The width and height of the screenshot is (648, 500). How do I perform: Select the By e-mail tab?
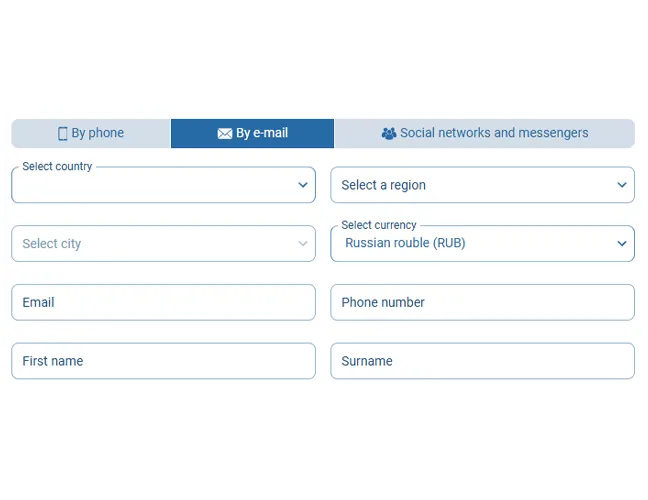pyautogui.click(x=253, y=133)
